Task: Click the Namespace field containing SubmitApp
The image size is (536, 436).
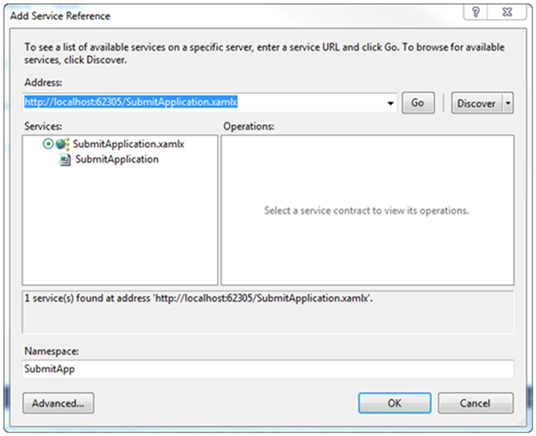Action: coord(268,369)
